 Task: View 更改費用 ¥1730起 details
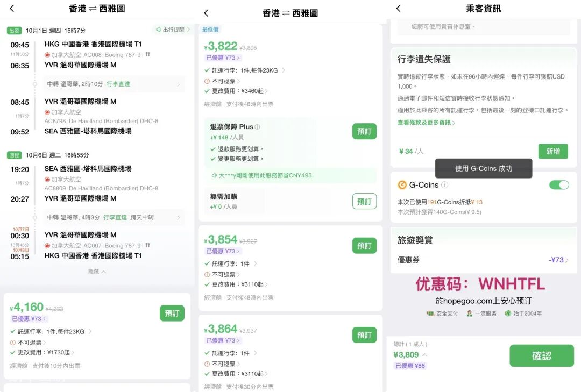pos(42,352)
